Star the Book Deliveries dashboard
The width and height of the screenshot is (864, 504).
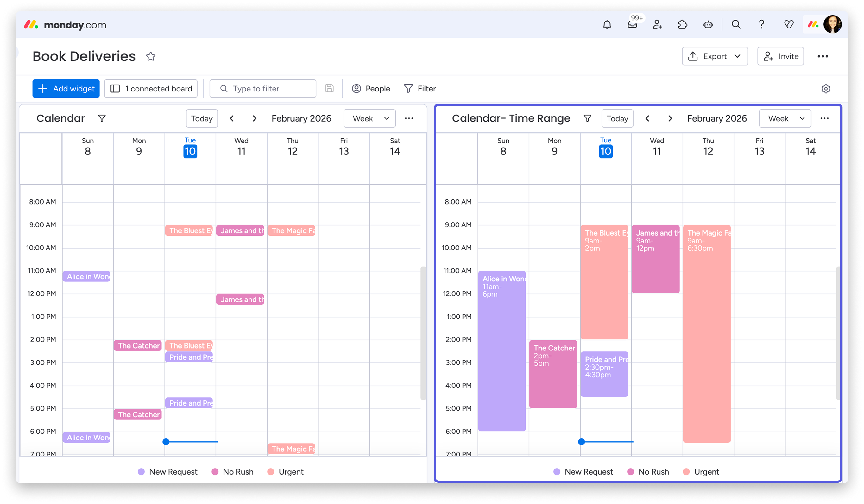[x=151, y=56]
